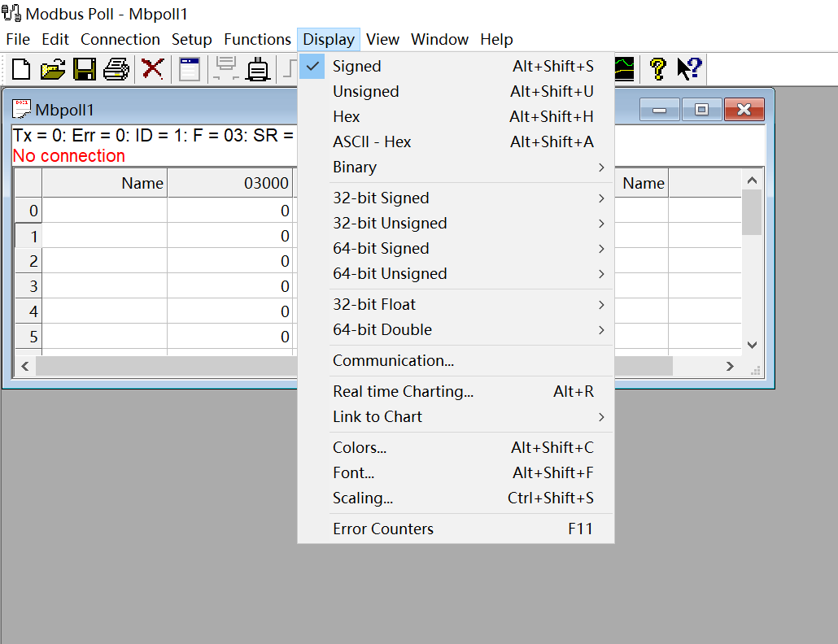
Task: Open the Window menu
Action: (440, 40)
